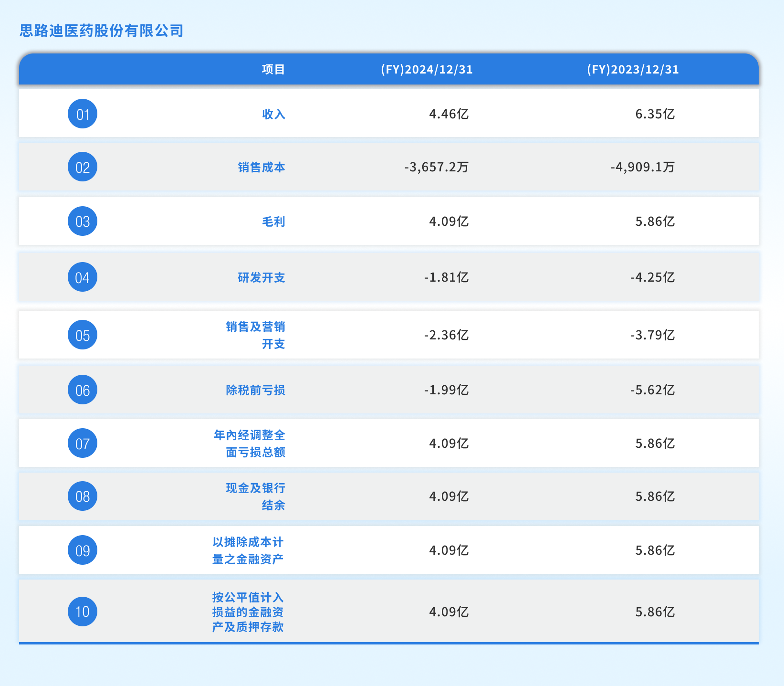Click the 01 row number badge
Image resolution: width=784 pixels, height=686 pixels.
tap(83, 114)
